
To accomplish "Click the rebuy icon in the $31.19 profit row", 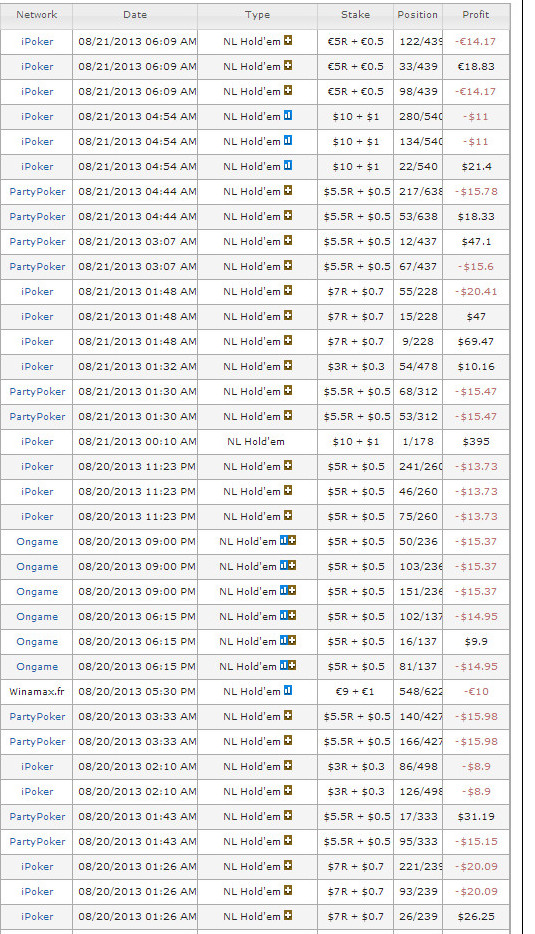I will [x=288, y=816].
